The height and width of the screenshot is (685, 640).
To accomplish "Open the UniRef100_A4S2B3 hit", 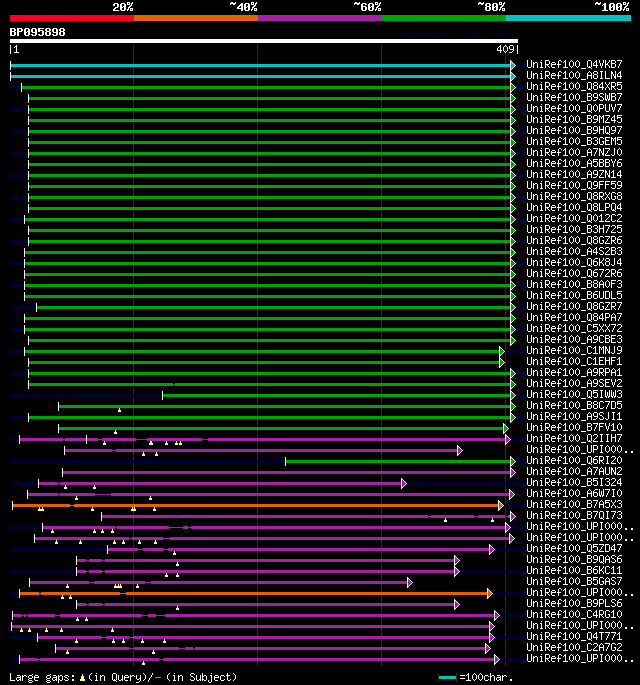I will click(x=574, y=251).
